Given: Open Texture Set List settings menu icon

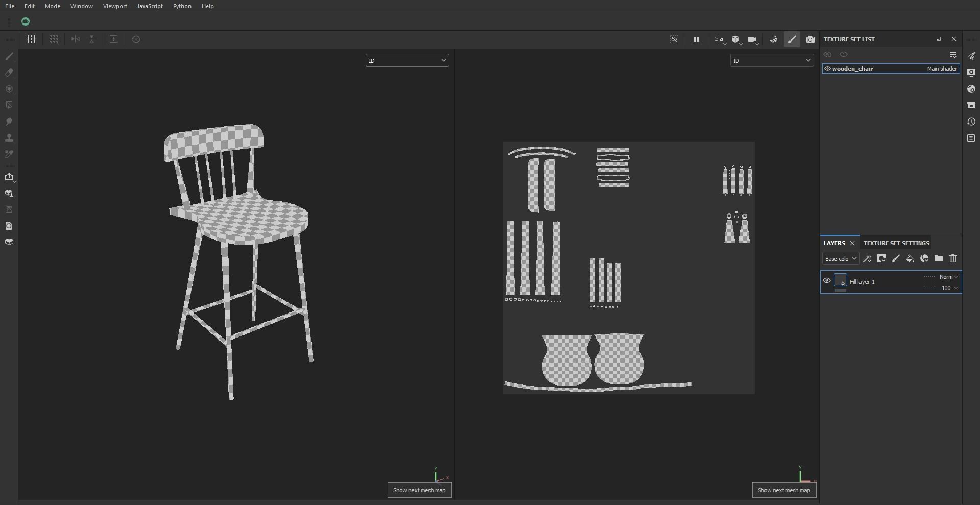Looking at the screenshot, I should click(x=953, y=54).
